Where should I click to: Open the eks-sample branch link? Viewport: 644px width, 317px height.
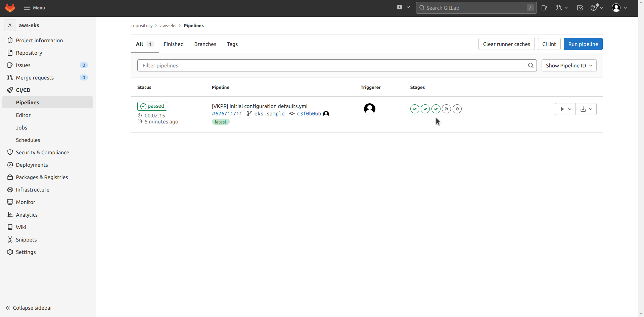[269, 114]
